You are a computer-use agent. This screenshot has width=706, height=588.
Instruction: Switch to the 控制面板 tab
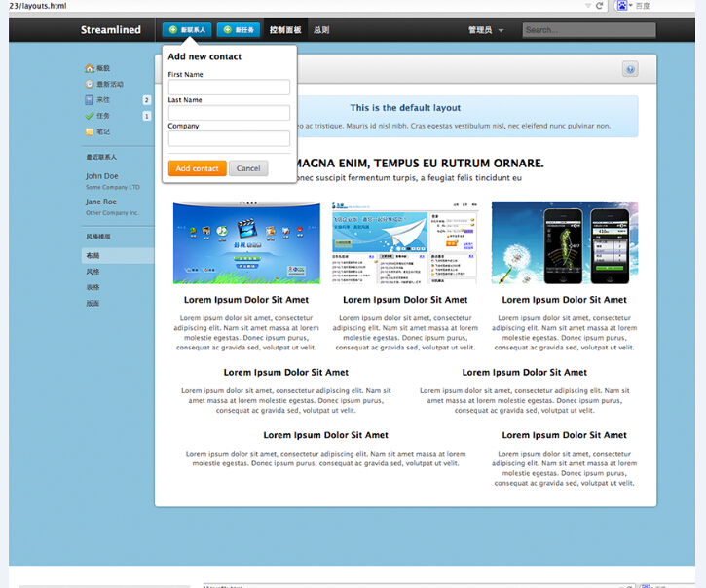coord(285,30)
